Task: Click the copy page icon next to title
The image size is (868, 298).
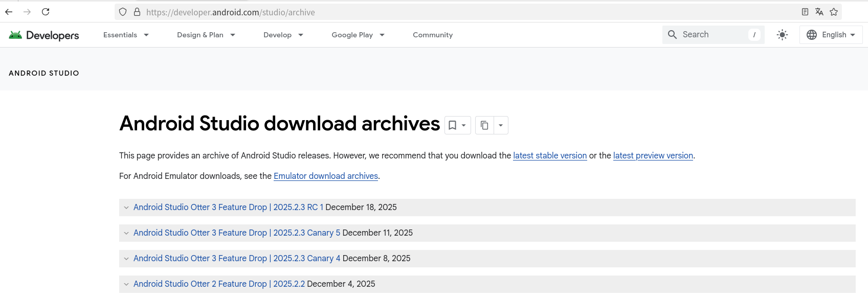Action: click(x=484, y=125)
